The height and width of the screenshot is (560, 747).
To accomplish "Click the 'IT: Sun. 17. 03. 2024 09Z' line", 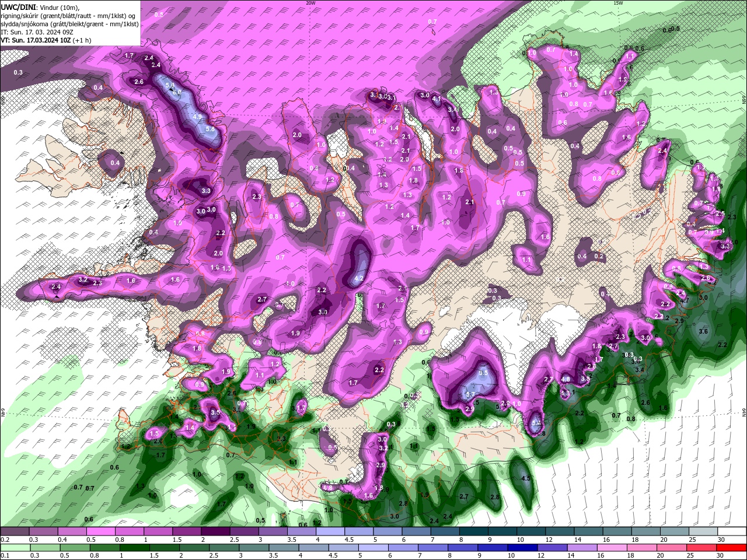I will (36, 32).
